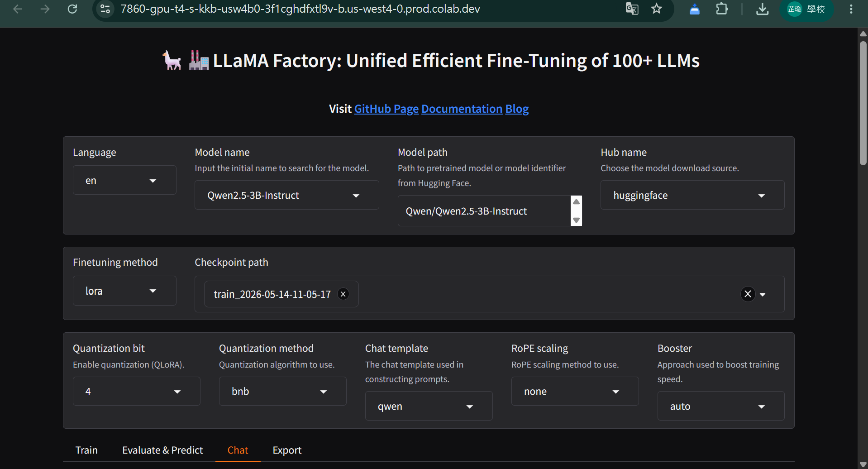Bookmark this page with the star icon
This screenshot has height=469, width=868.
pyautogui.click(x=657, y=9)
